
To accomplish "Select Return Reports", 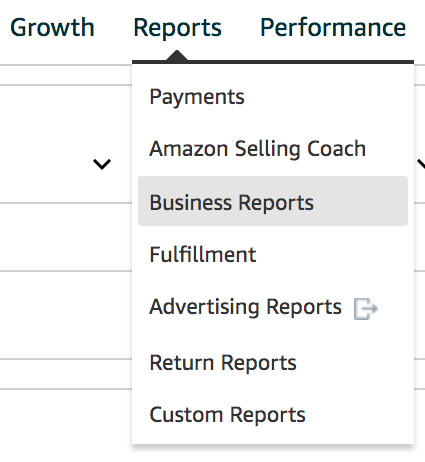I will (223, 363).
